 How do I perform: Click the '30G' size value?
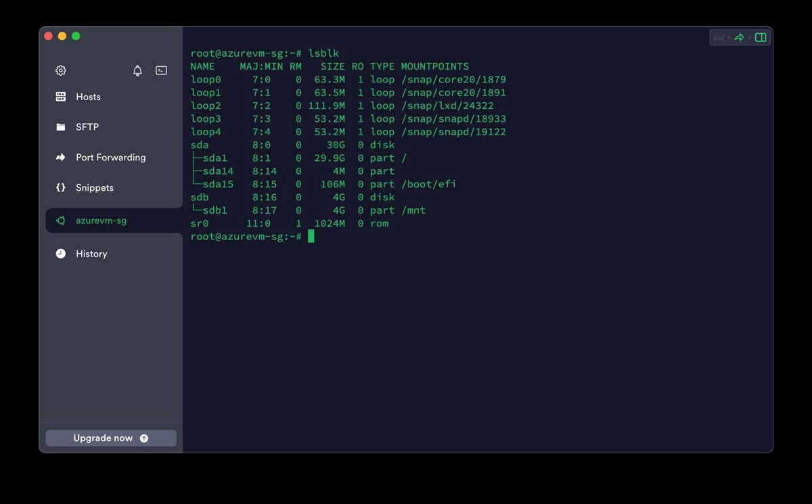(336, 145)
